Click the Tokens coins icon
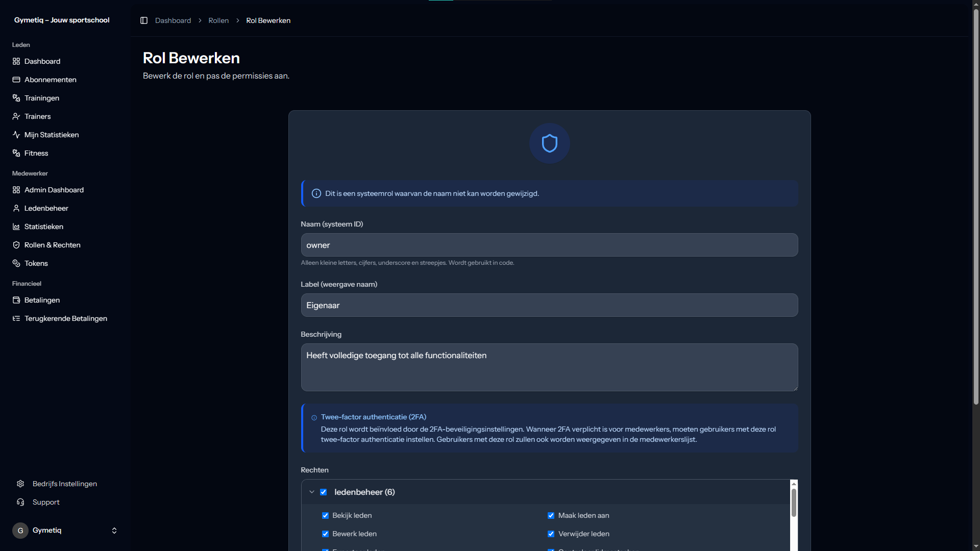Image resolution: width=980 pixels, height=551 pixels. 16,263
